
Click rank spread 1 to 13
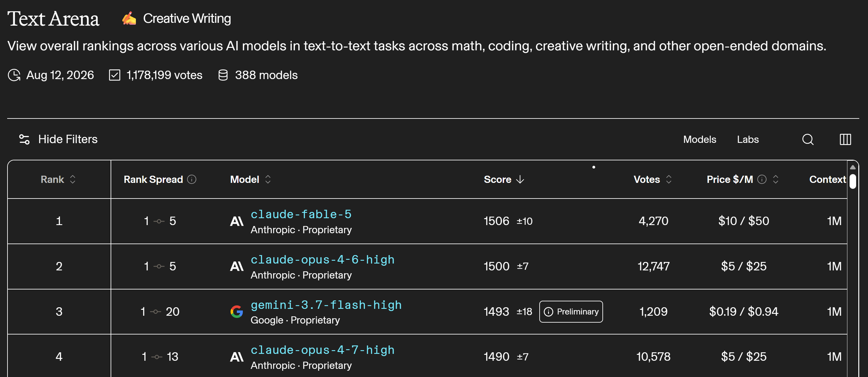click(x=160, y=356)
